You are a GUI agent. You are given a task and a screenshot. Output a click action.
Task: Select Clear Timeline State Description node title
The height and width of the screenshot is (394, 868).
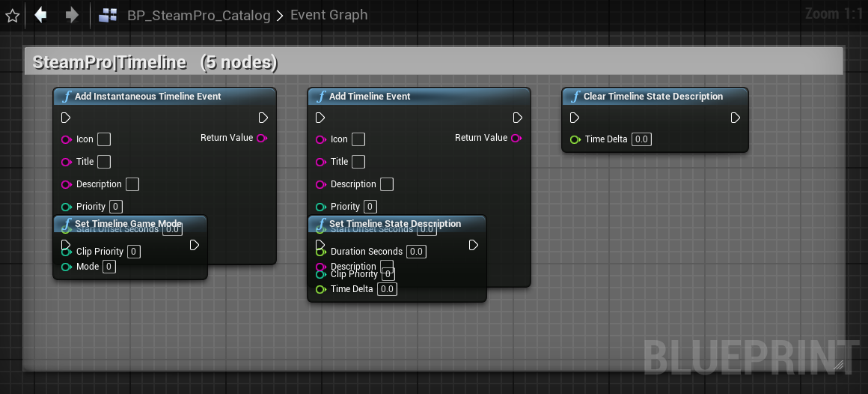pyautogui.click(x=653, y=97)
